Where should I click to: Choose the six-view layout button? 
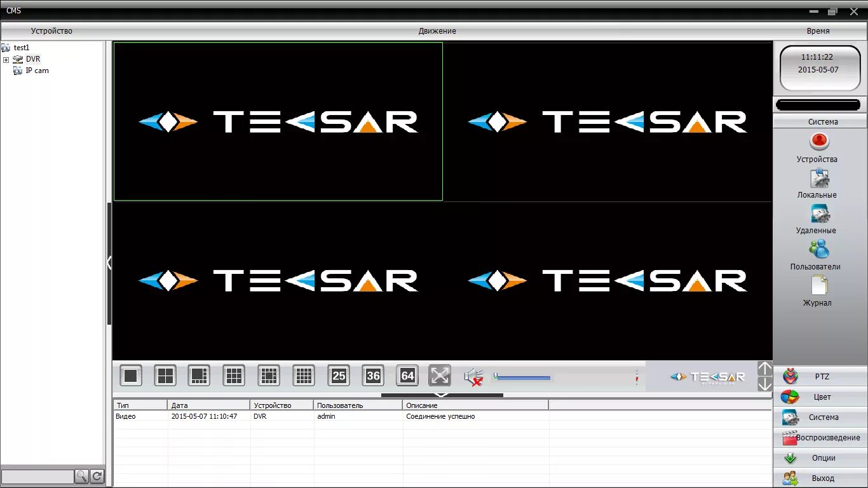[x=200, y=376]
